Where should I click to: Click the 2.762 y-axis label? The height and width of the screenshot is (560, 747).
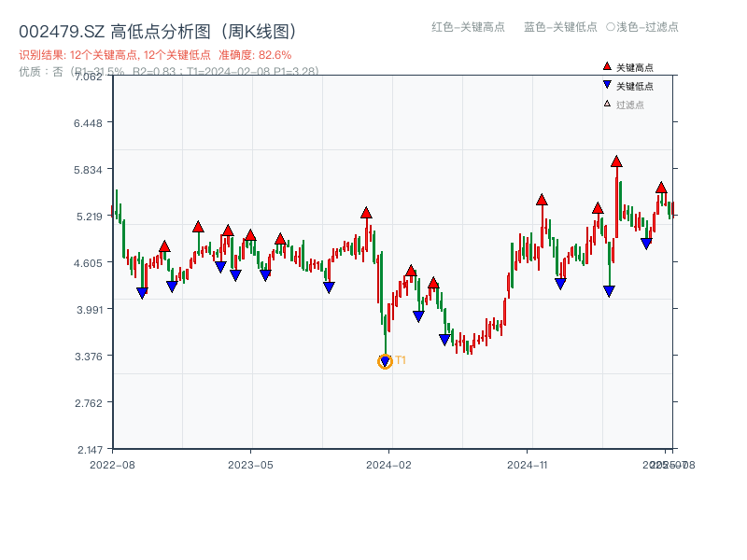coord(89,403)
